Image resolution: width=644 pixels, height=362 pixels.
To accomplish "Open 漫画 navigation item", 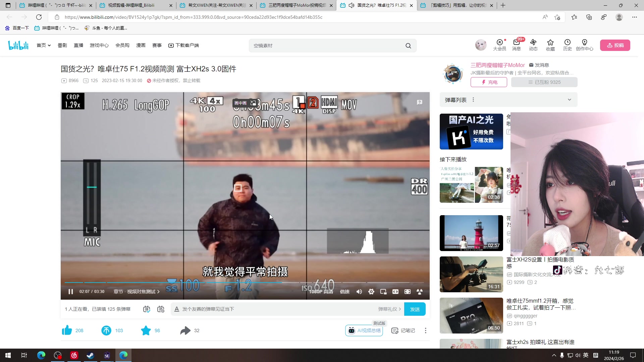I will (x=141, y=45).
